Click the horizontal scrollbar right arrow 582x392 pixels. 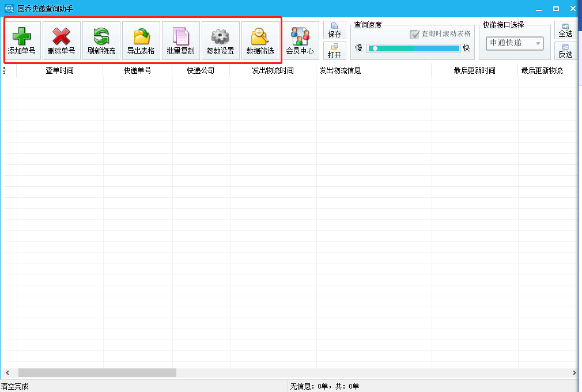tap(574, 372)
